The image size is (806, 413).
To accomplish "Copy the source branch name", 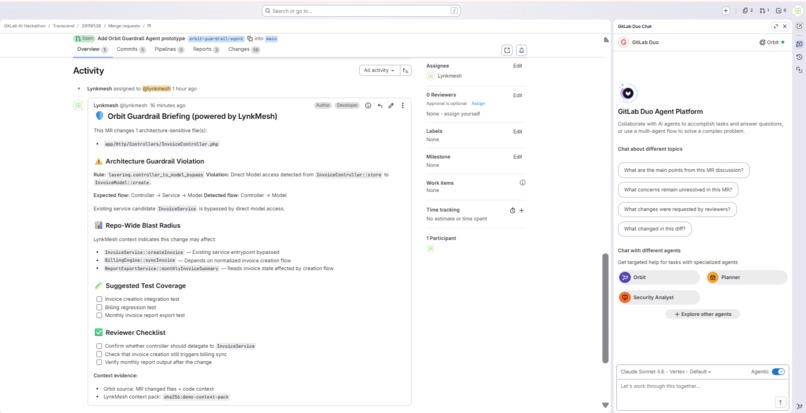I will pyautogui.click(x=250, y=39).
